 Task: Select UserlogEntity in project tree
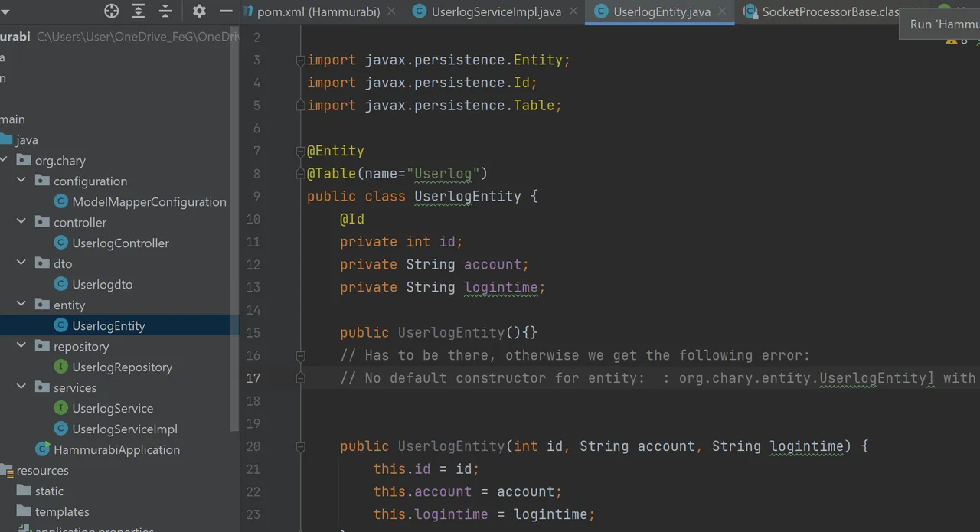(108, 326)
